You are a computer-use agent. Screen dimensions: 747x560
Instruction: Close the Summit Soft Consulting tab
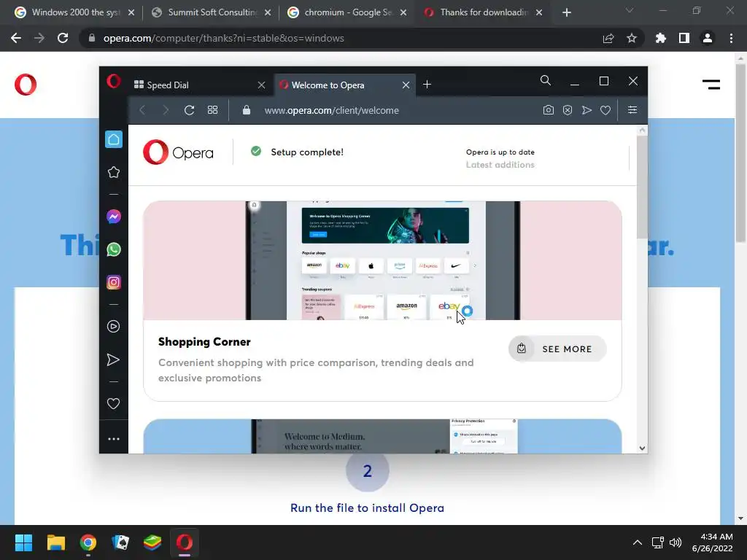tap(268, 12)
